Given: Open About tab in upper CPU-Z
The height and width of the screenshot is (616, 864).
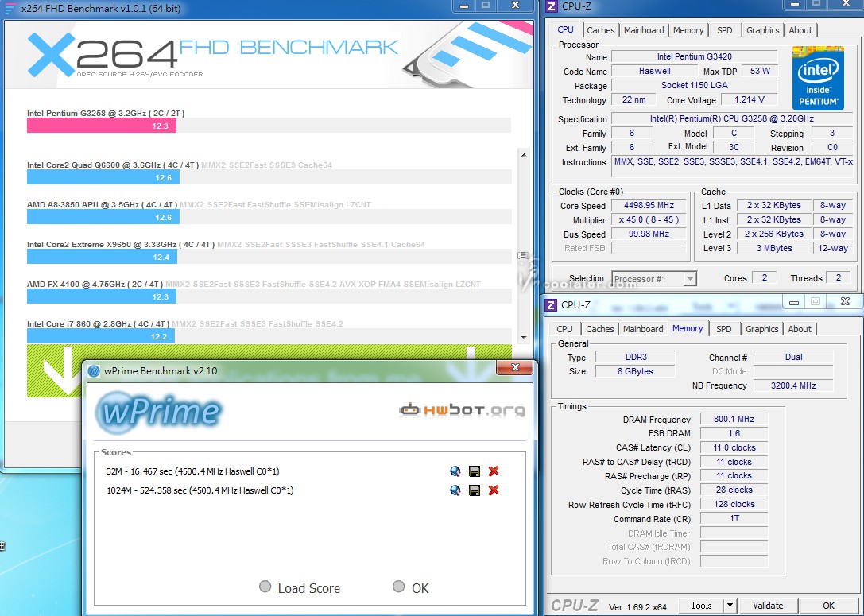Looking at the screenshot, I should pyautogui.click(x=800, y=30).
